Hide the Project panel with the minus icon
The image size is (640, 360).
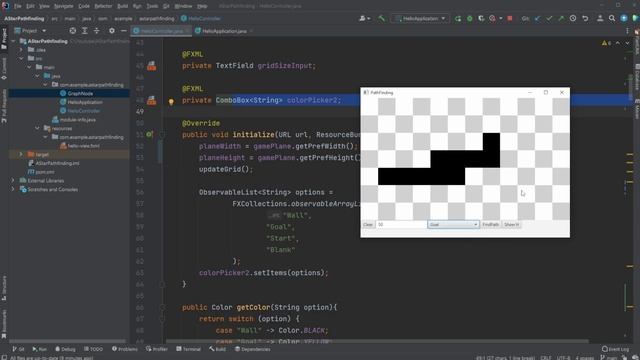pyautogui.click(x=123, y=31)
